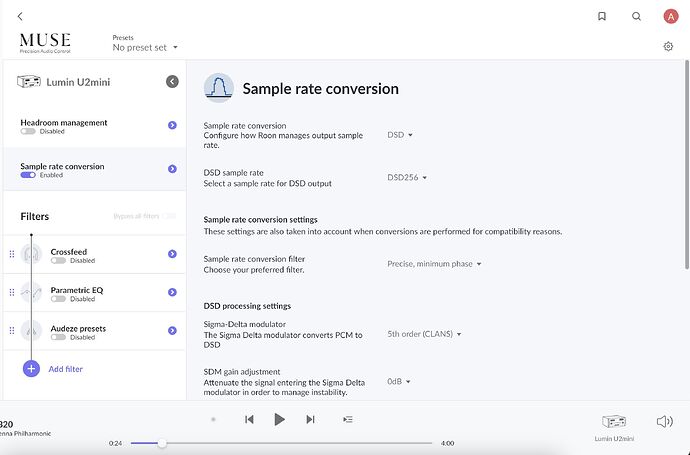Click the Audeze presets drag handle dots
Image resolution: width=690 pixels, height=455 pixels.
pos(12,330)
